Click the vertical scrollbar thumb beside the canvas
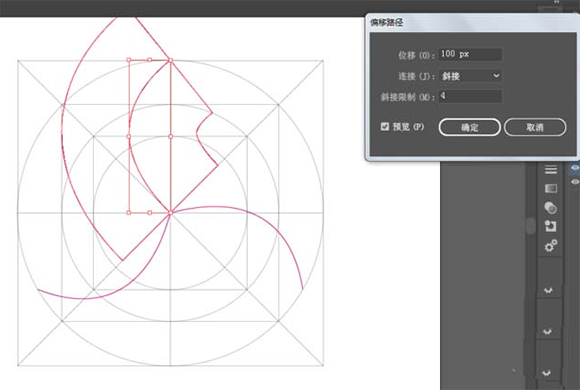Image resolution: width=580 pixels, height=390 pixels. [530, 226]
